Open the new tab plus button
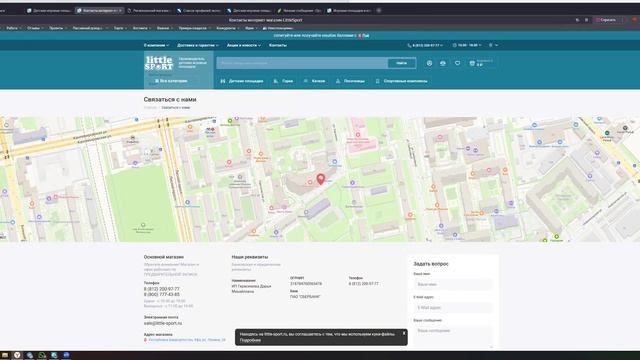The height and width of the screenshot is (360, 640). [379, 11]
